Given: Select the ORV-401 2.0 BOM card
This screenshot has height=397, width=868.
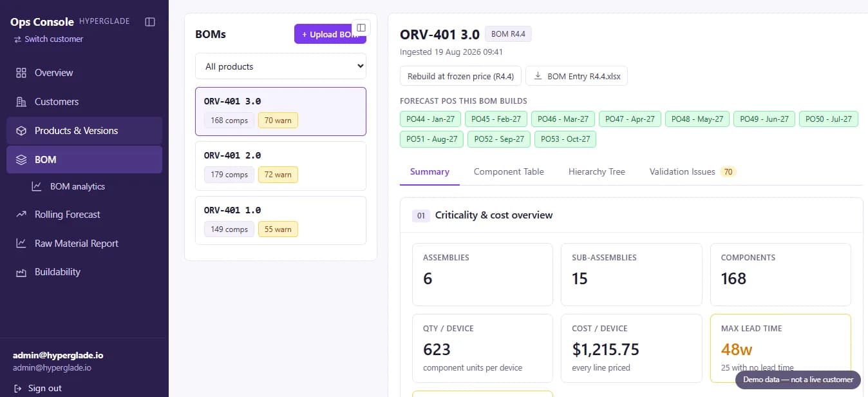Looking at the screenshot, I should pyautogui.click(x=281, y=166).
